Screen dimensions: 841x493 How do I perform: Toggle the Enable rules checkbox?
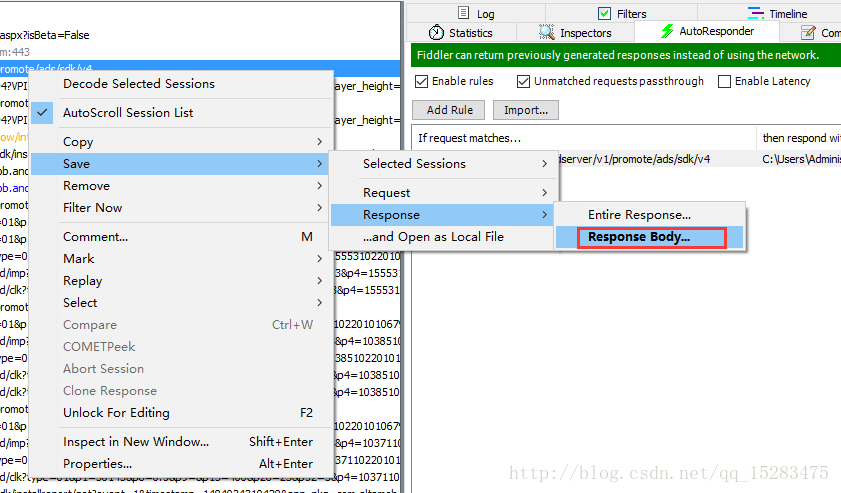coord(422,82)
